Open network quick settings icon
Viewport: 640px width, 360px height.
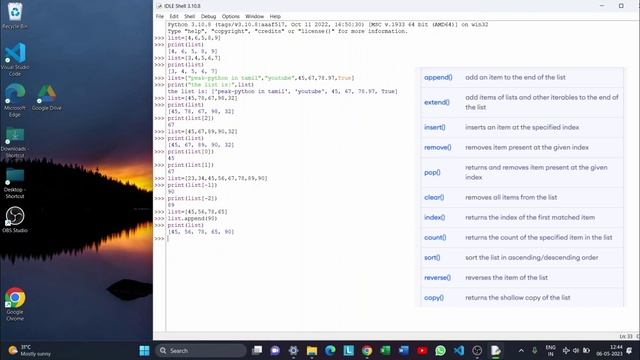tap(566, 351)
